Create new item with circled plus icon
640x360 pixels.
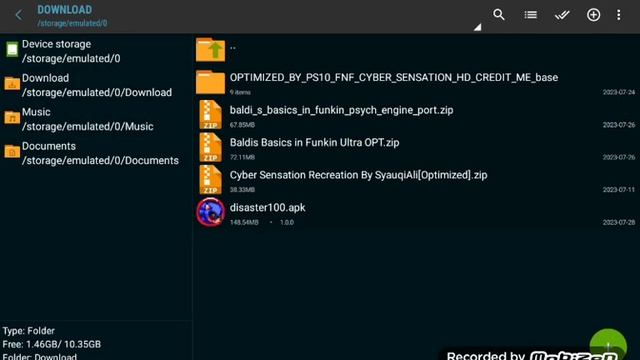593,15
